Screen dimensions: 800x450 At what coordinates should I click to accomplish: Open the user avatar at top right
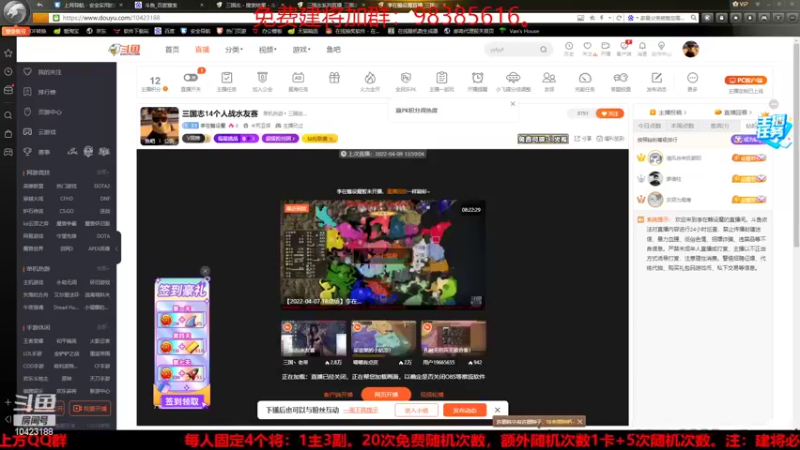(x=690, y=49)
